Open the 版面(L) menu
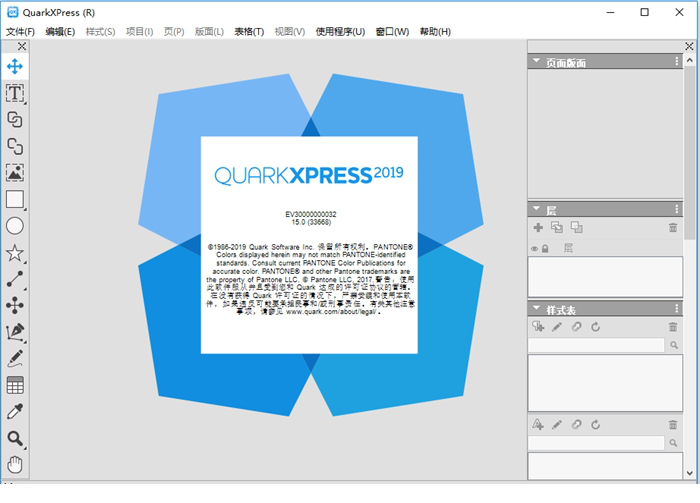Screen dimensions: 700x503 [x=209, y=32]
